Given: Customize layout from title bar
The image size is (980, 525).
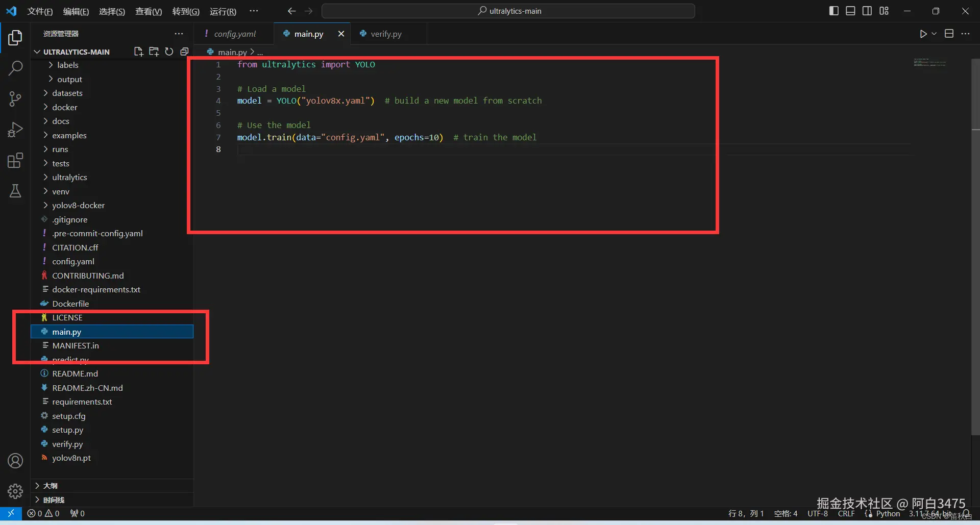Looking at the screenshot, I should coord(884,11).
